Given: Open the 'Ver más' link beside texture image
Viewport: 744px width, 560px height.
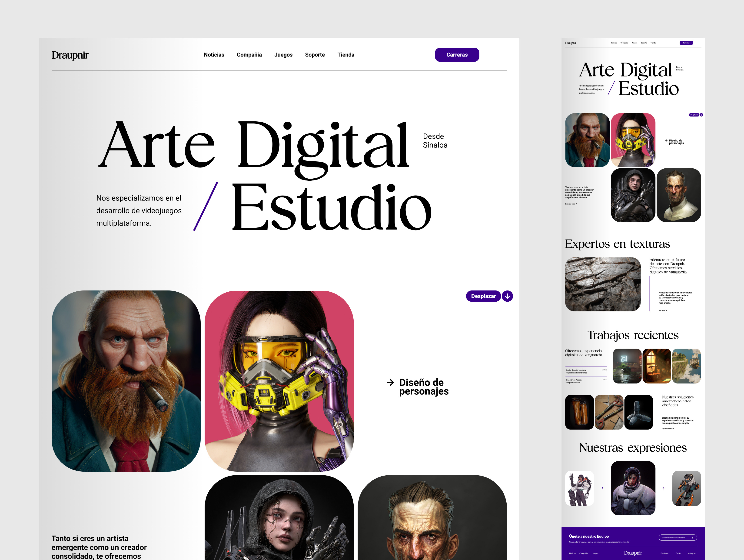Looking at the screenshot, I should (x=663, y=310).
